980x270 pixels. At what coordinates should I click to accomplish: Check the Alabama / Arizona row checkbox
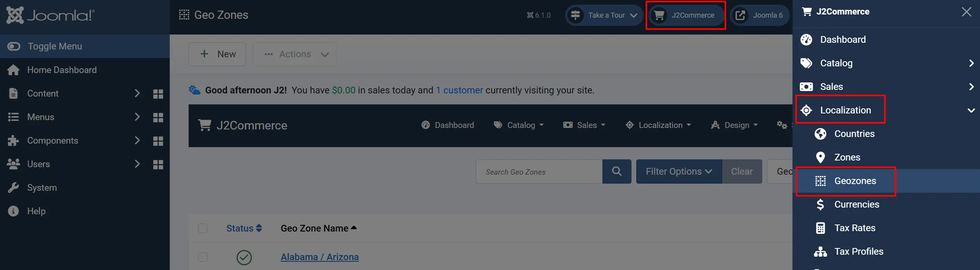pyautogui.click(x=203, y=257)
